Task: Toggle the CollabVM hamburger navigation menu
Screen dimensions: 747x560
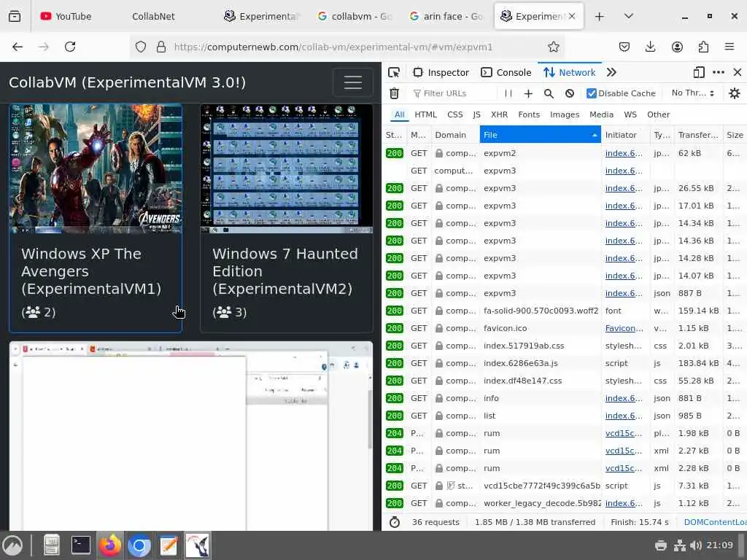Action: [x=352, y=82]
